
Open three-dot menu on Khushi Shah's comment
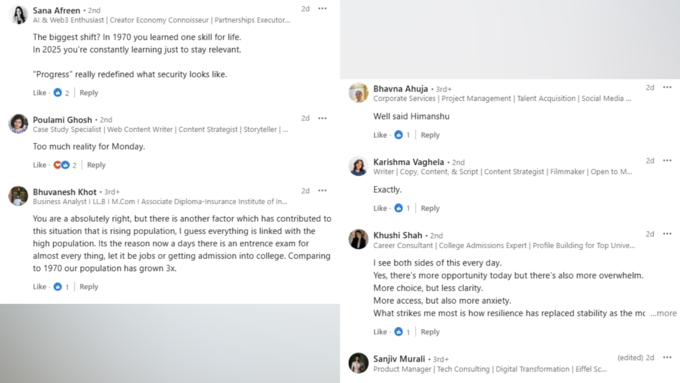(667, 234)
